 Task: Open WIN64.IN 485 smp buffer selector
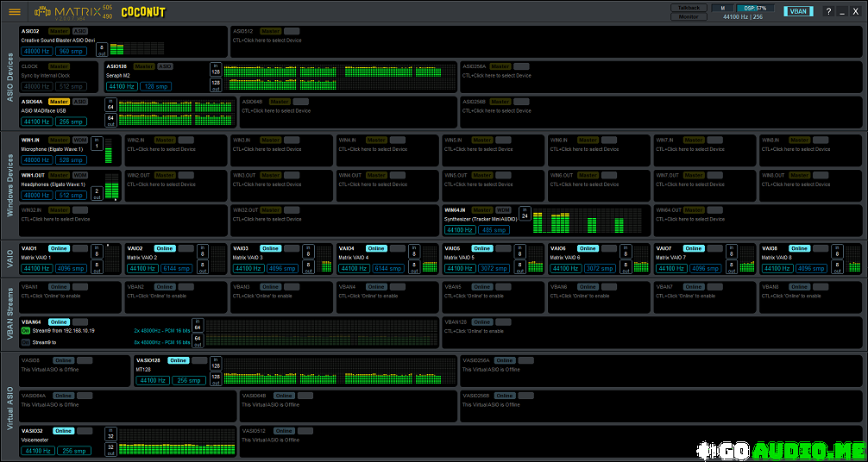click(494, 230)
